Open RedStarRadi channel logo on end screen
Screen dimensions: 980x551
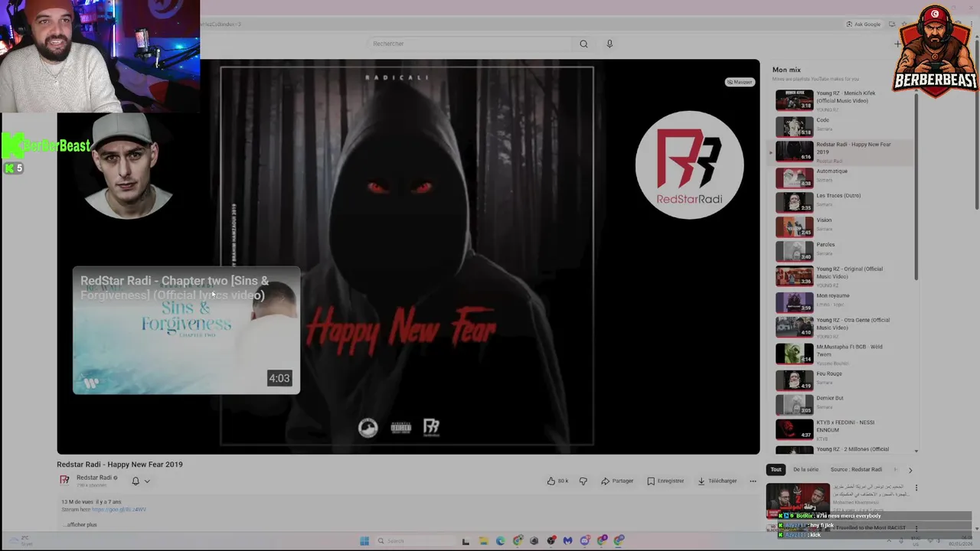click(x=689, y=165)
